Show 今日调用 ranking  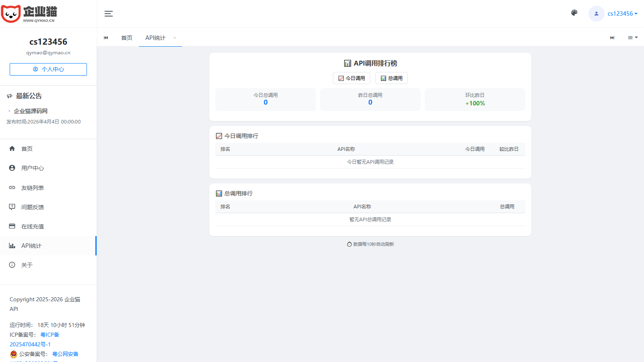click(351, 78)
